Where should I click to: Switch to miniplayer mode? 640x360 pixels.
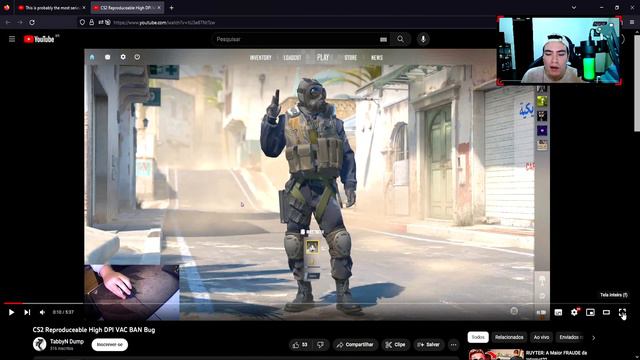tap(590, 312)
